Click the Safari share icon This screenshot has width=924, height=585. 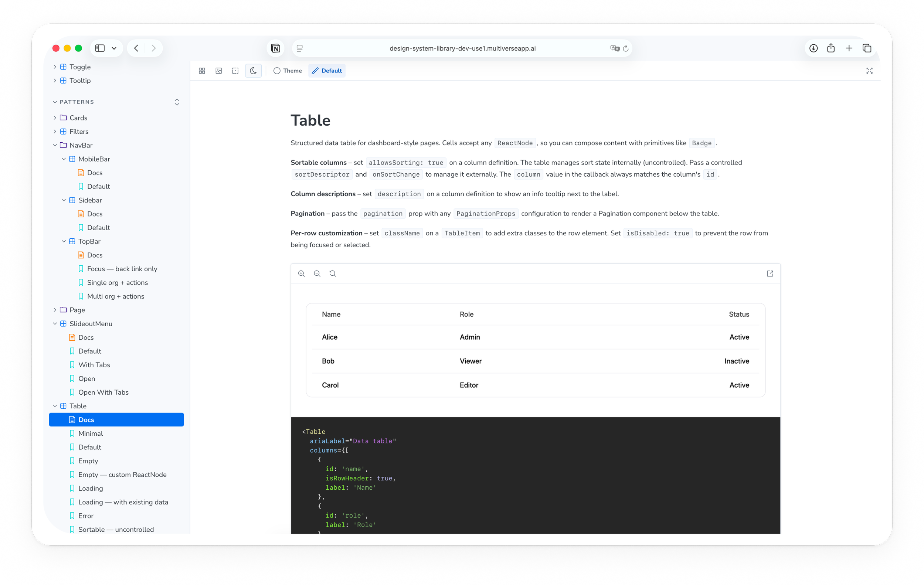(831, 48)
